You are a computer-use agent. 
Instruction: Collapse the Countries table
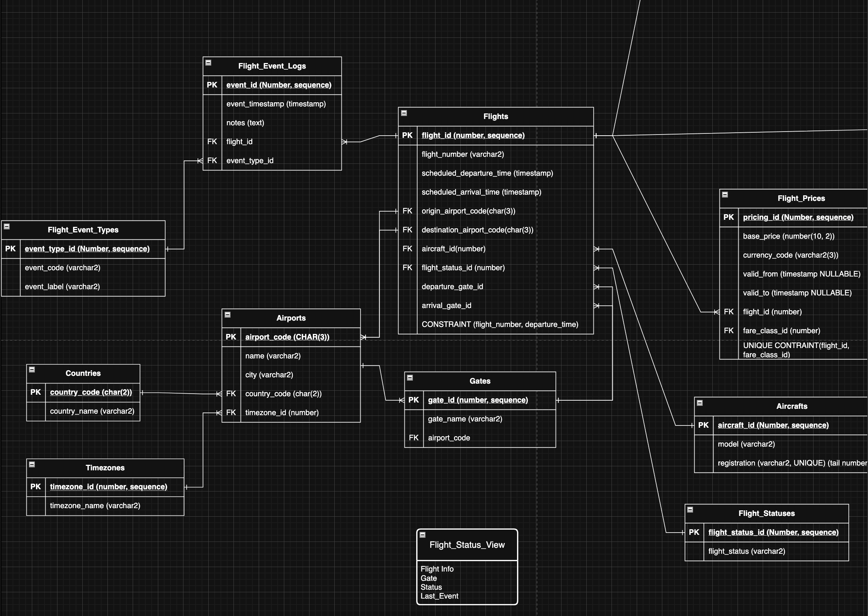point(32,369)
